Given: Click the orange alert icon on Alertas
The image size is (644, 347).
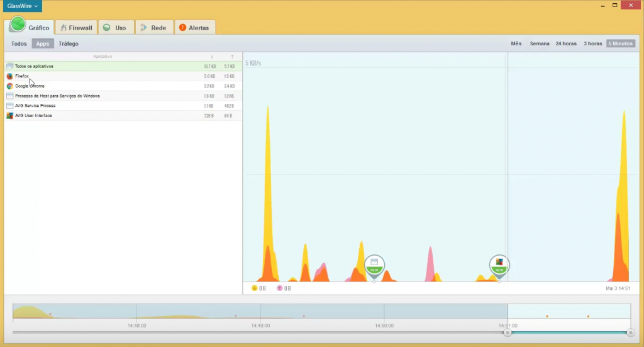Looking at the screenshot, I should [x=183, y=28].
